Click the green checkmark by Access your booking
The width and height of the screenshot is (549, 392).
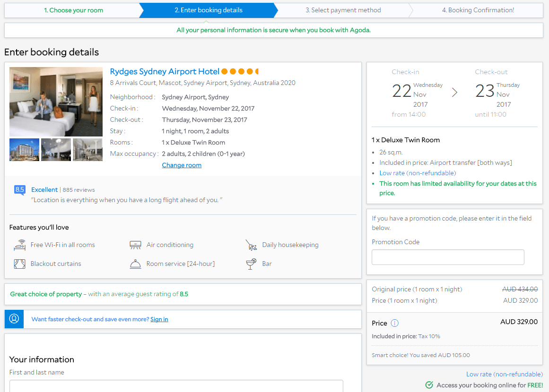click(x=429, y=385)
